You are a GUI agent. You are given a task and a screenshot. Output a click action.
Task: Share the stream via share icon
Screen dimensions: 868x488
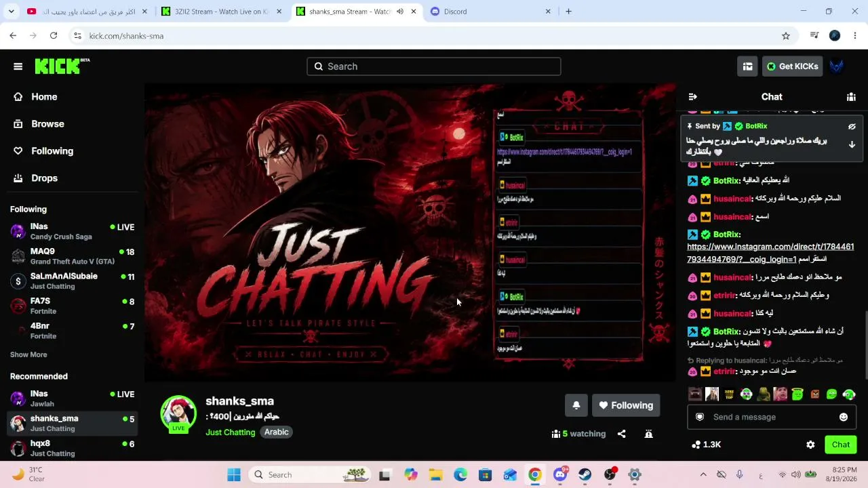[622, 434]
